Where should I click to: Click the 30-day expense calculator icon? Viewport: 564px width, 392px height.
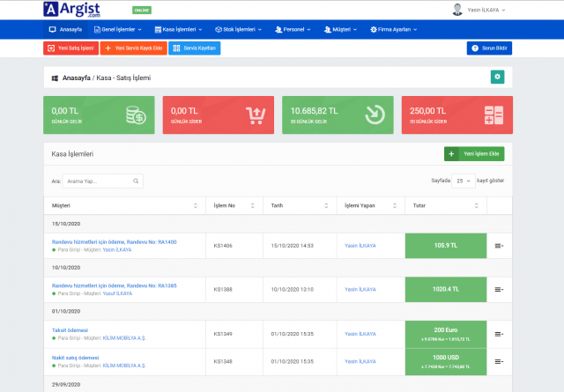click(493, 115)
